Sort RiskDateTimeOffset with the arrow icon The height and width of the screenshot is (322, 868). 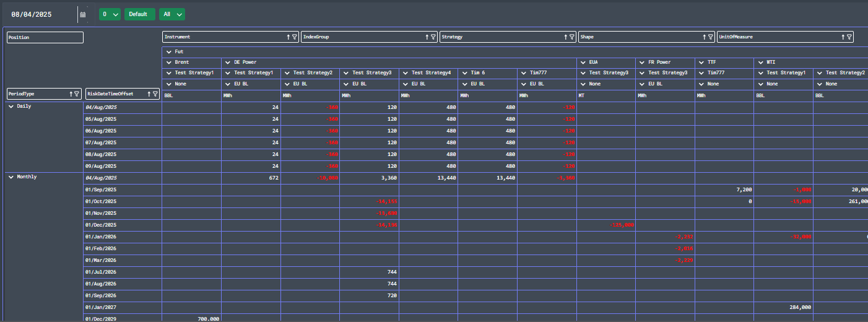click(149, 94)
